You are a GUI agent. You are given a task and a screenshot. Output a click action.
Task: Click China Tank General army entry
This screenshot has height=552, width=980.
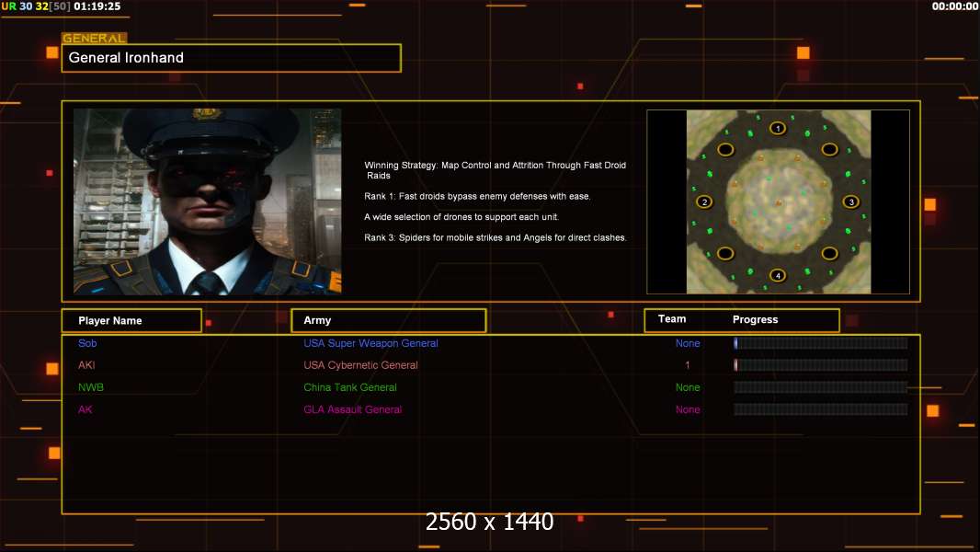350,387
